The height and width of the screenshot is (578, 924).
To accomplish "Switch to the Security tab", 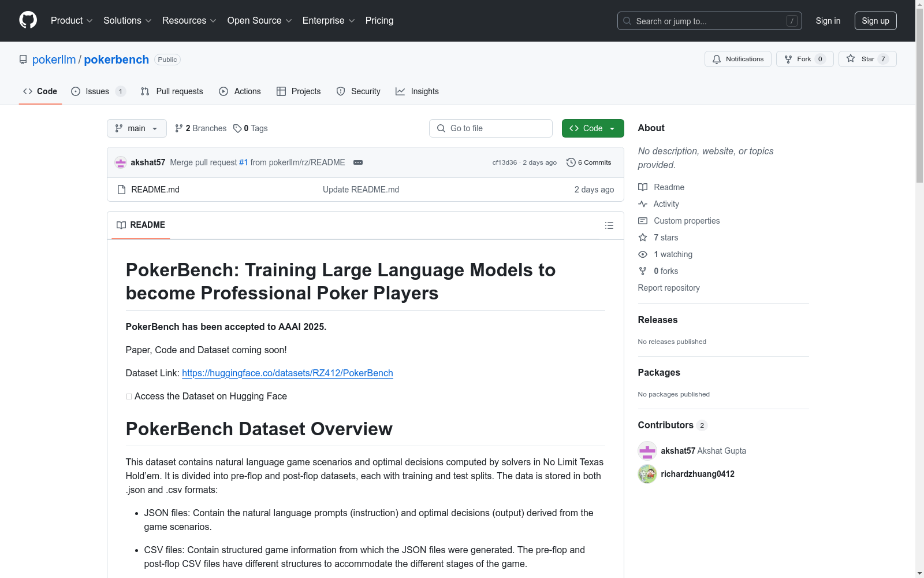I will coord(358,91).
